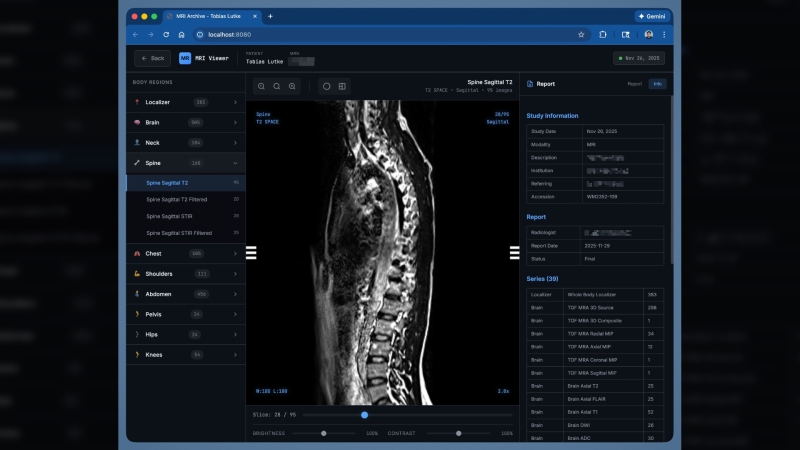Click the MR logo badge

pos(185,59)
